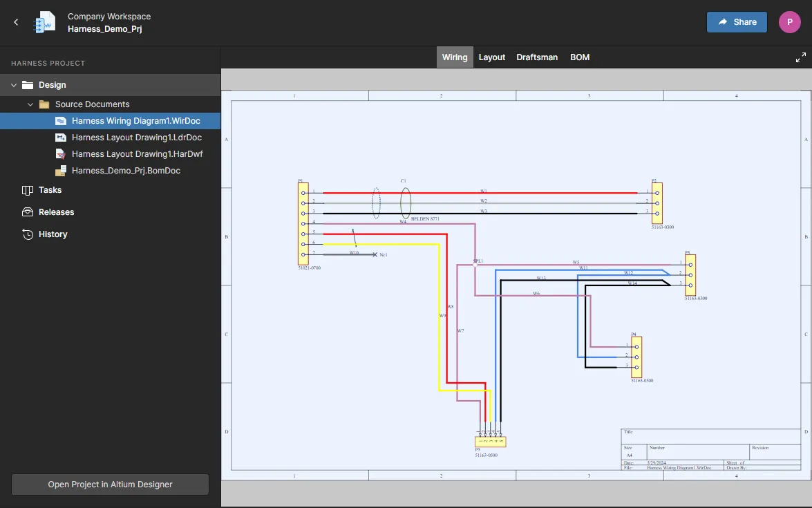Collapse the Source Documents folder
Screen dimensions: 812x508
30,104
